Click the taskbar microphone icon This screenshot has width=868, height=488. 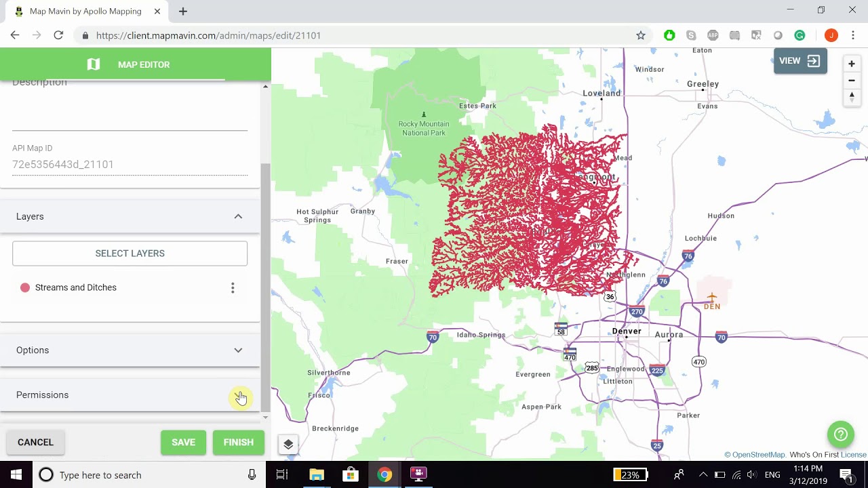[252, 474]
